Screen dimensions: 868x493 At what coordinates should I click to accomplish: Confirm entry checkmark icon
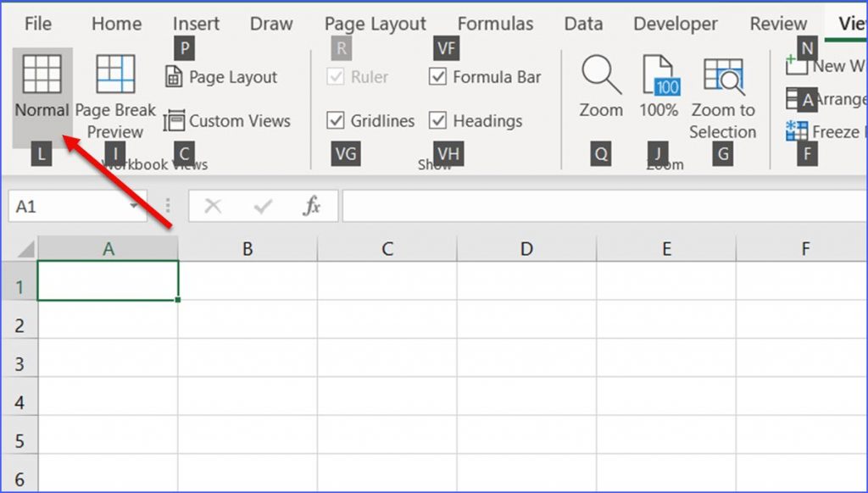point(263,207)
